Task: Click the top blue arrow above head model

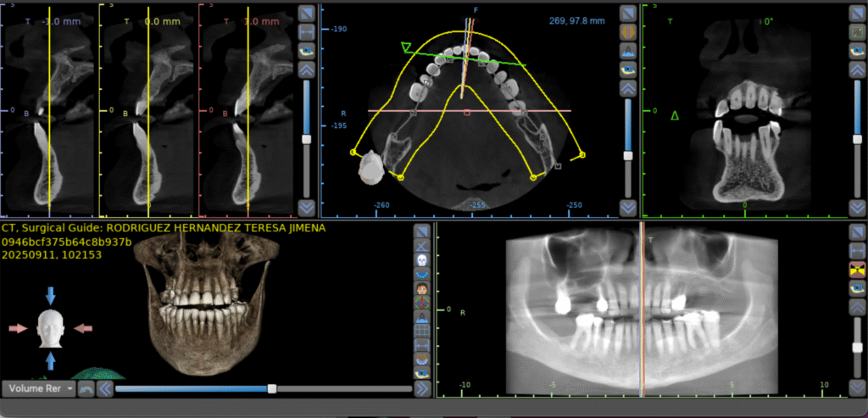Action: [x=50, y=295]
